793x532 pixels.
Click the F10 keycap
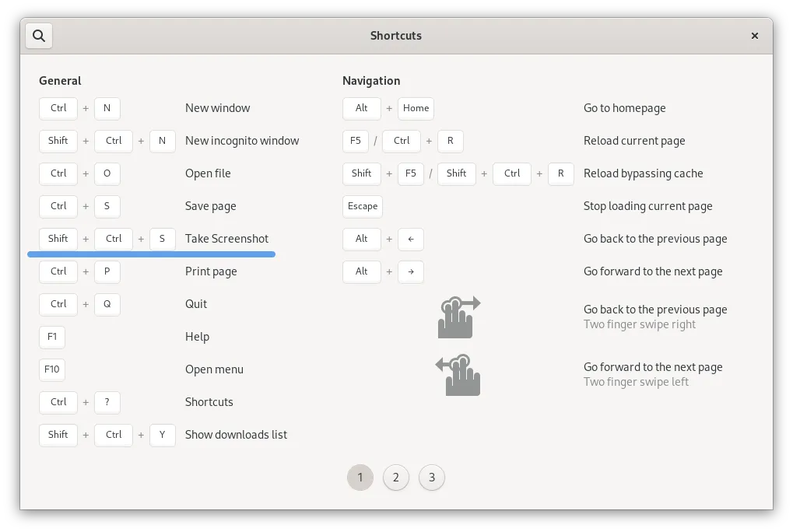coord(52,369)
